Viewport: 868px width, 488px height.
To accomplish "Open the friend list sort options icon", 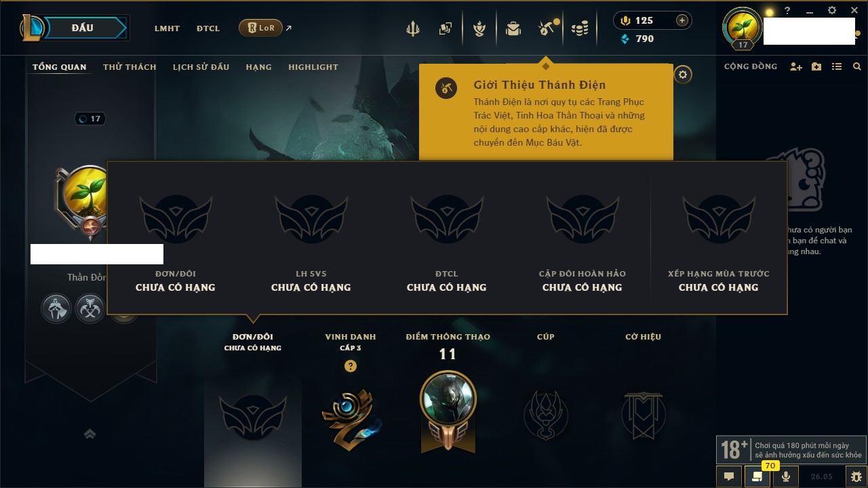I will 837,66.
